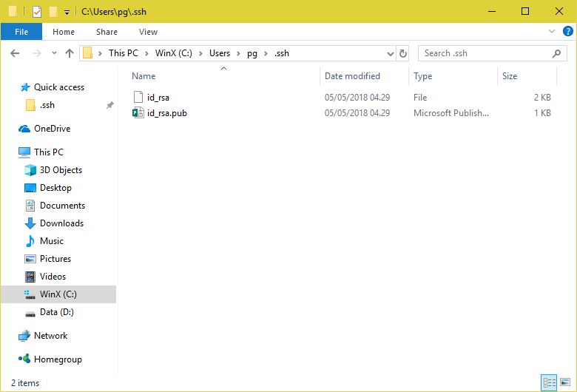Open Downloads in the navigation pane

coord(61,223)
